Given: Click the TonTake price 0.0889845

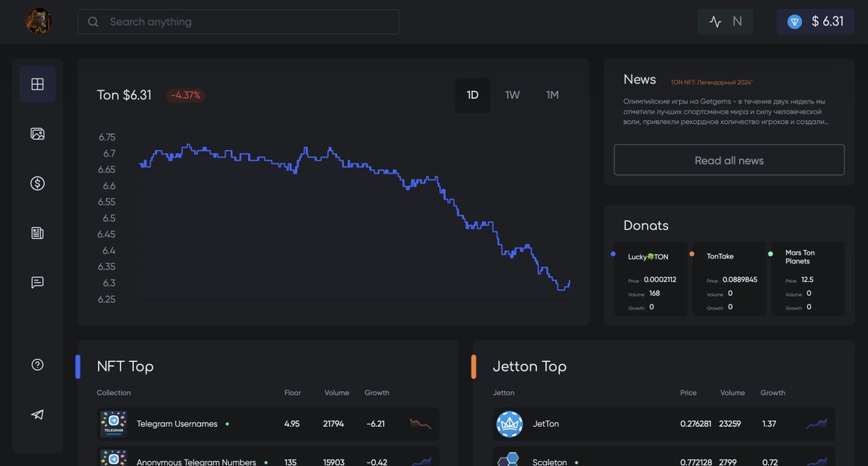Looking at the screenshot, I should [x=740, y=279].
